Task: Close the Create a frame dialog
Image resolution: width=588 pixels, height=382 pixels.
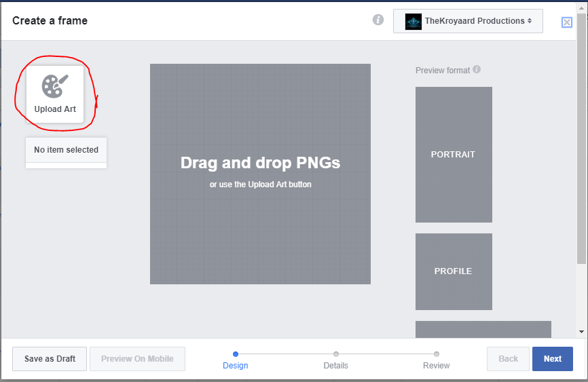Action: point(567,22)
